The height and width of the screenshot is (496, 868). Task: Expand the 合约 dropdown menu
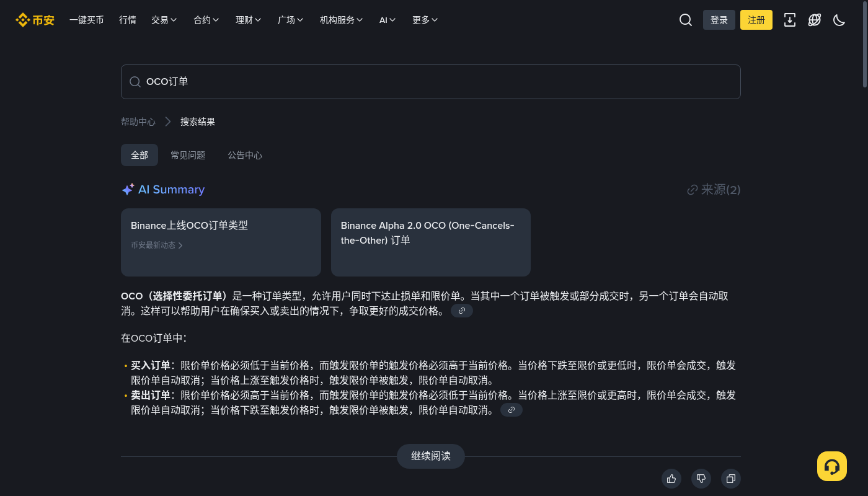pyautogui.click(x=206, y=20)
